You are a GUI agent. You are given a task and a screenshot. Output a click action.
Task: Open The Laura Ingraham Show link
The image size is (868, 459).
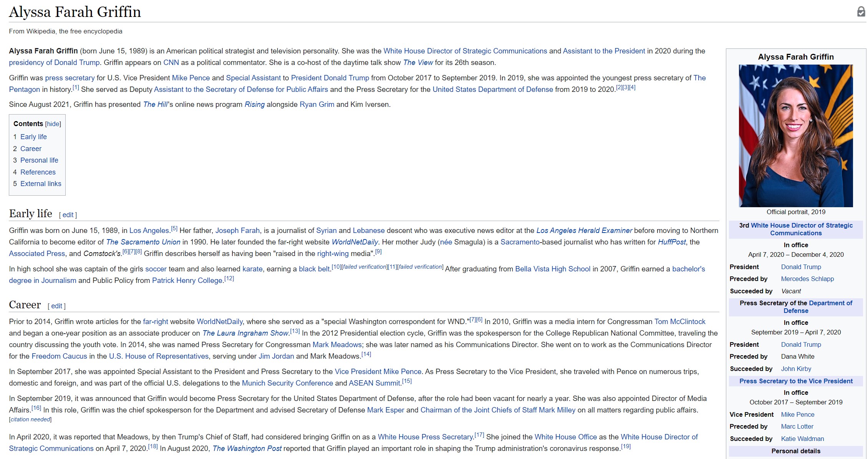(245, 333)
